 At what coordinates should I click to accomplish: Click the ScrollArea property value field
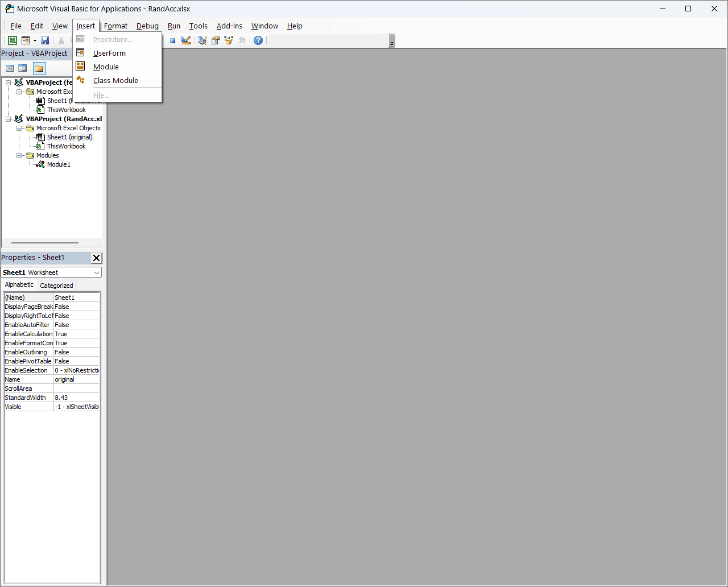pos(76,388)
